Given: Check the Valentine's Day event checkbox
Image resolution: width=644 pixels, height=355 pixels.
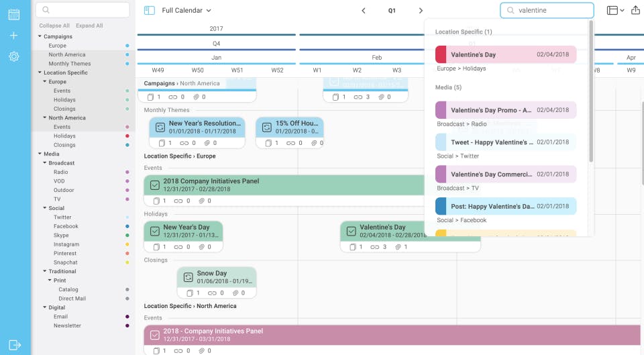Looking at the screenshot, I should [x=351, y=231].
